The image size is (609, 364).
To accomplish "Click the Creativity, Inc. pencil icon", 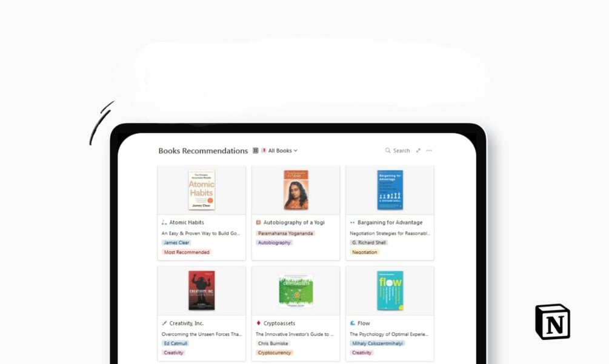I will (x=164, y=323).
